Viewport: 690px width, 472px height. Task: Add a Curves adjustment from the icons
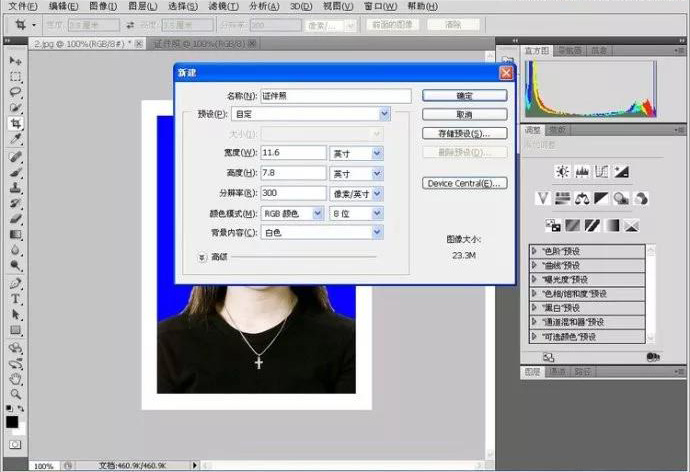[x=601, y=171]
